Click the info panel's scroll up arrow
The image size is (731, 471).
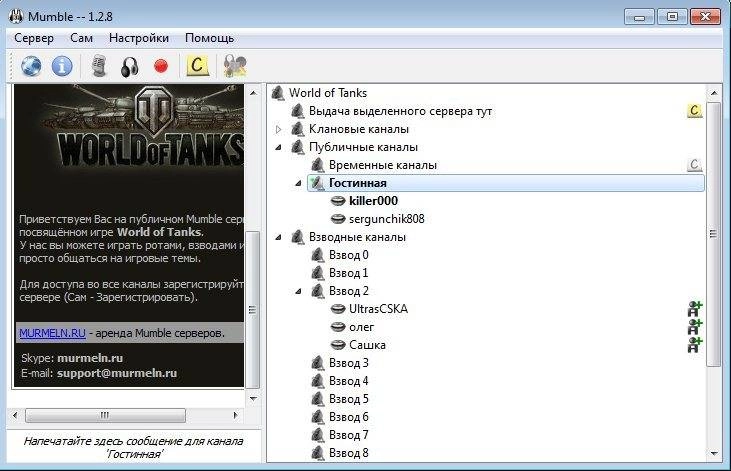click(253, 93)
